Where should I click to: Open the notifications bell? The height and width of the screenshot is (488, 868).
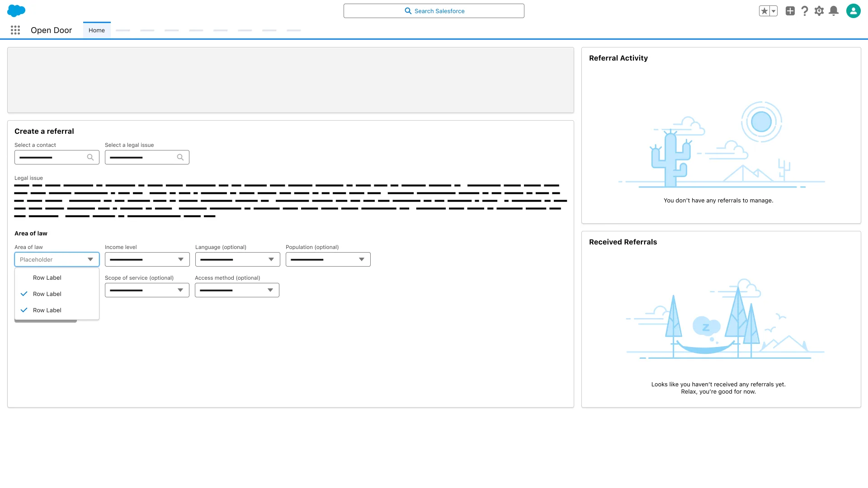(834, 11)
